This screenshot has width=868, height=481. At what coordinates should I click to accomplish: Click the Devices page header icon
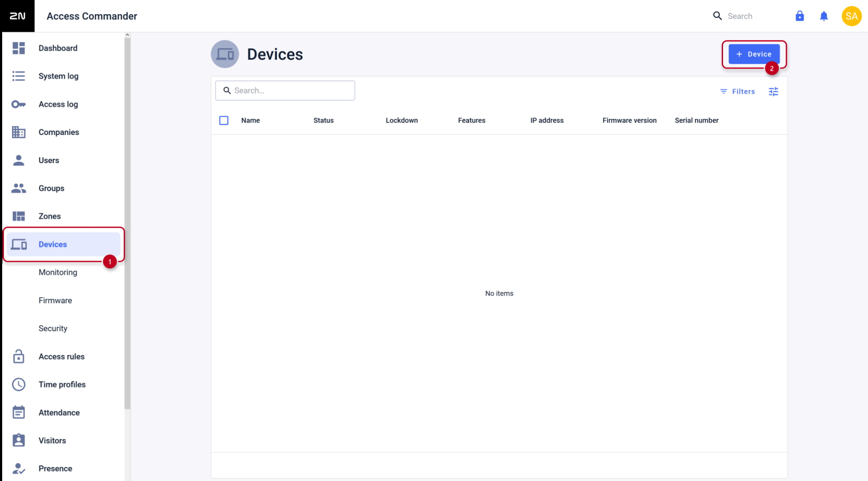(225, 54)
